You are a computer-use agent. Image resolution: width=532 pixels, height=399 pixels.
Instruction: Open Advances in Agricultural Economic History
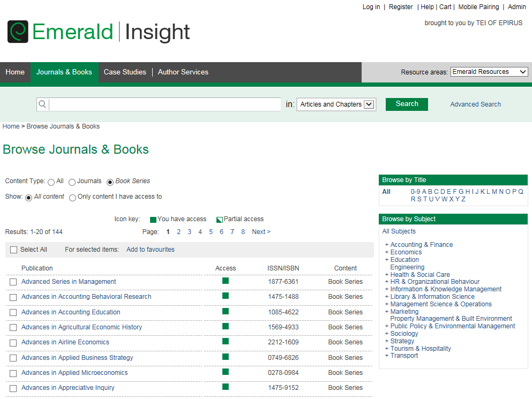pyautogui.click(x=81, y=327)
